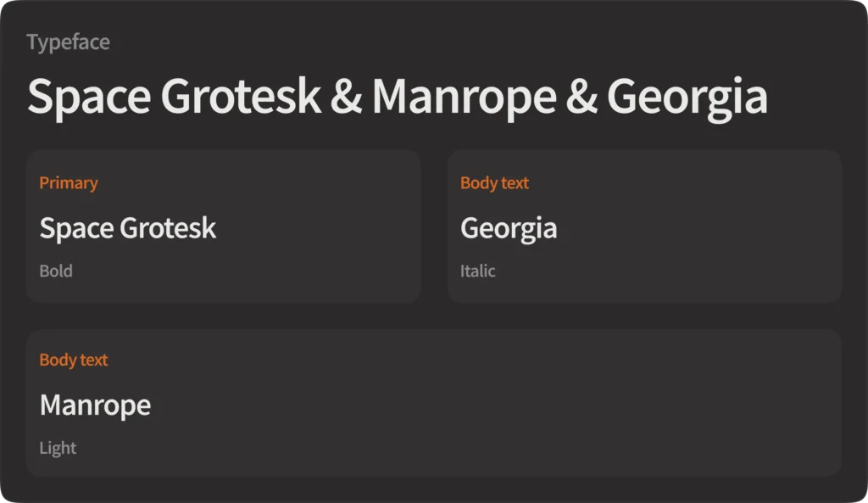This screenshot has height=503, width=868.
Task: Click the gray Typeface label
Action: 68,42
